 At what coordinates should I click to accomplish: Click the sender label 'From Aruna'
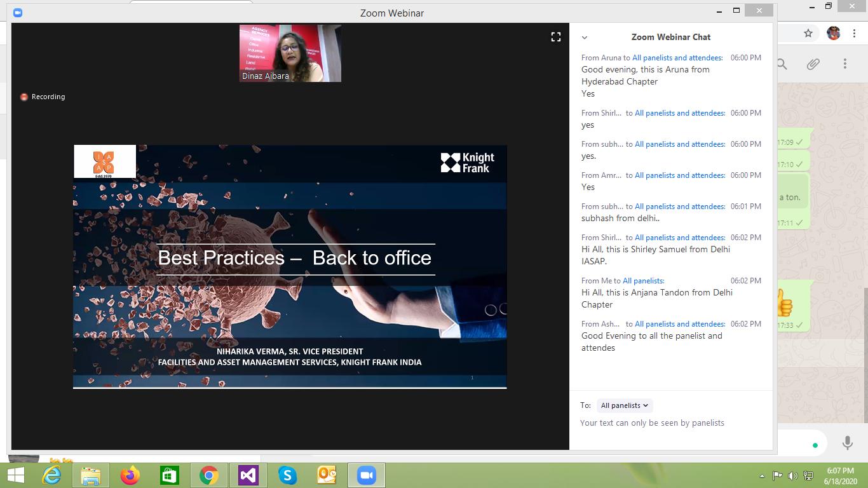tap(601, 58)
